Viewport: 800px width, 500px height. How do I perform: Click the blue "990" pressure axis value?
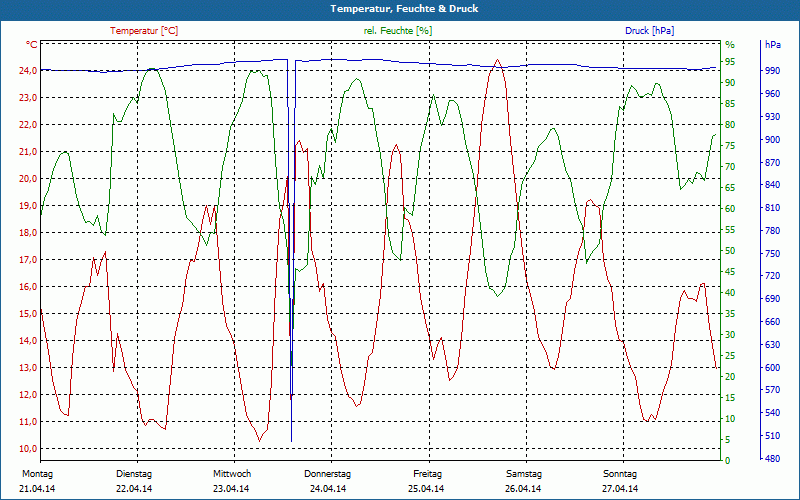pos(773,70)
